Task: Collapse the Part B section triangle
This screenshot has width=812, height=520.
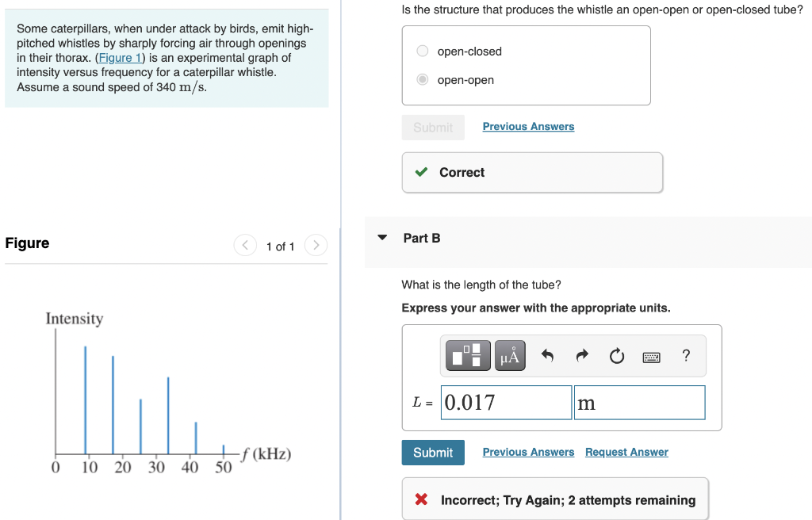Action: click(x=382, y=238)
